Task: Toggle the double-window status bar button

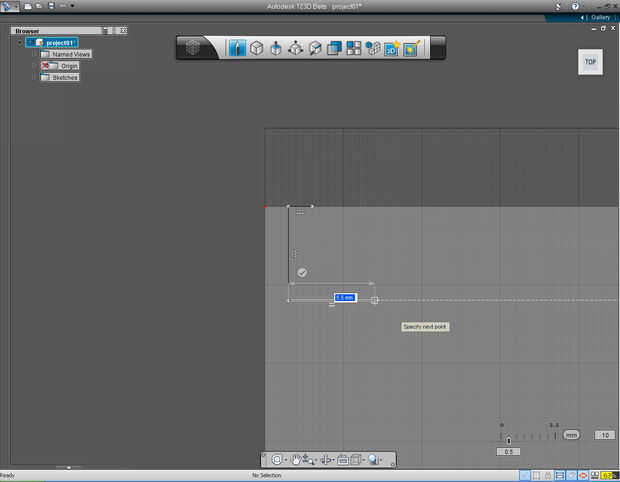Action: (595, 475)
